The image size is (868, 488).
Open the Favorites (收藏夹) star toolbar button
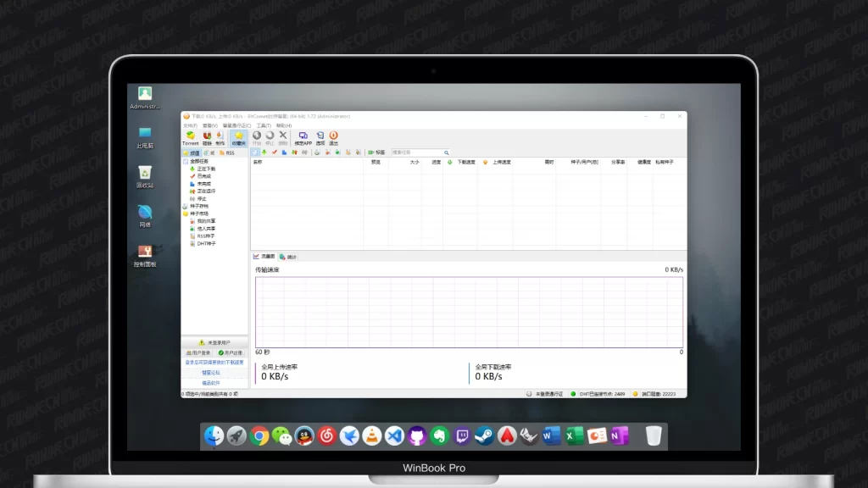[239, 137]
